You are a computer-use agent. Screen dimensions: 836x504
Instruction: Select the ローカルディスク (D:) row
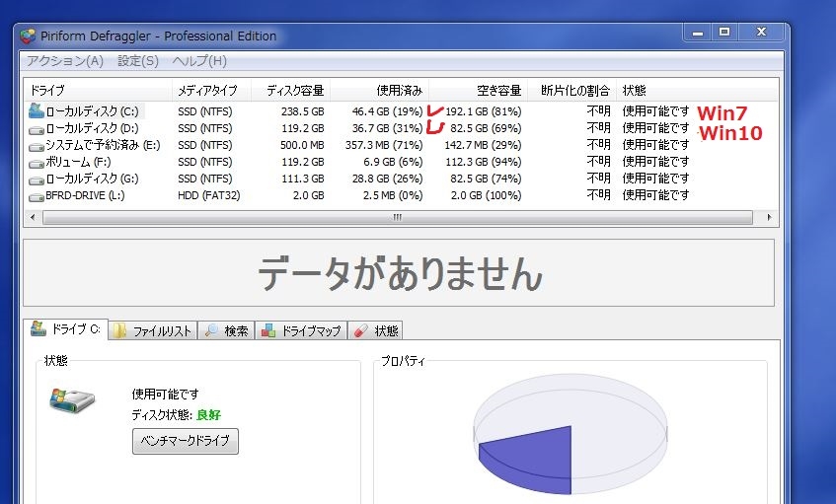(401, 128)
